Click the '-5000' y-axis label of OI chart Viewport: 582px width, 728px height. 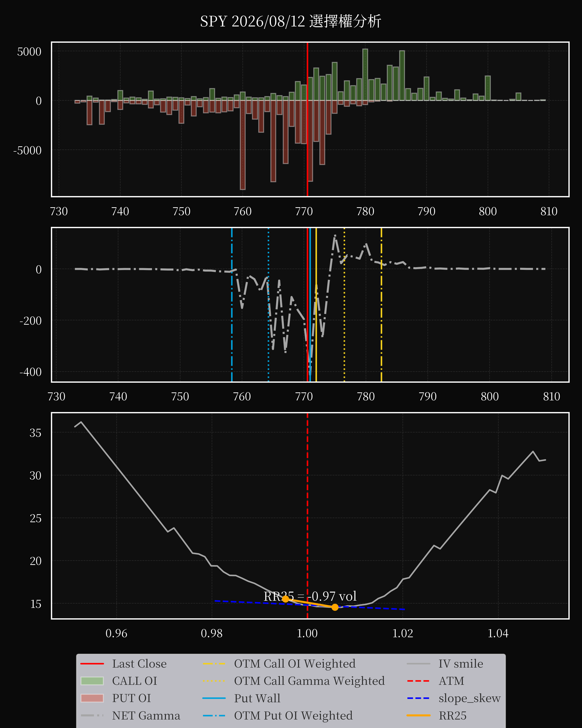point(27,150)
